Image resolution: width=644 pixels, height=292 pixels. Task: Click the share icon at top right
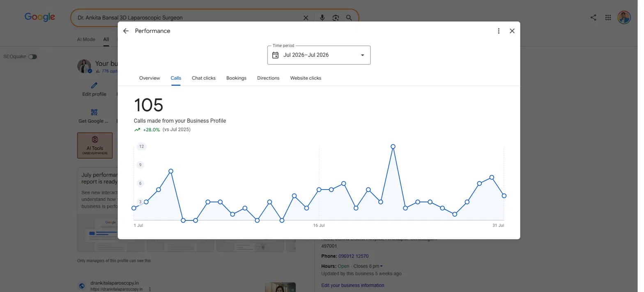tap(593, 17)
